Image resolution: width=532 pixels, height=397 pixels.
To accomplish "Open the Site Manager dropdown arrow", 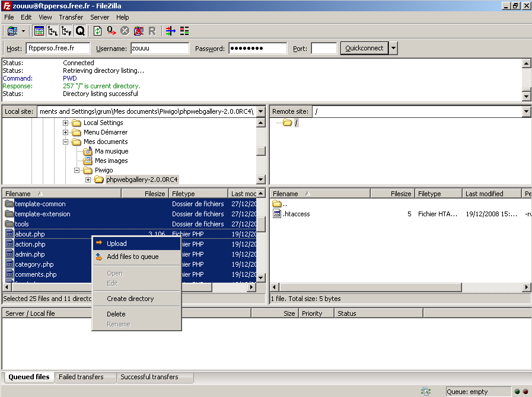I will point(23,31).
